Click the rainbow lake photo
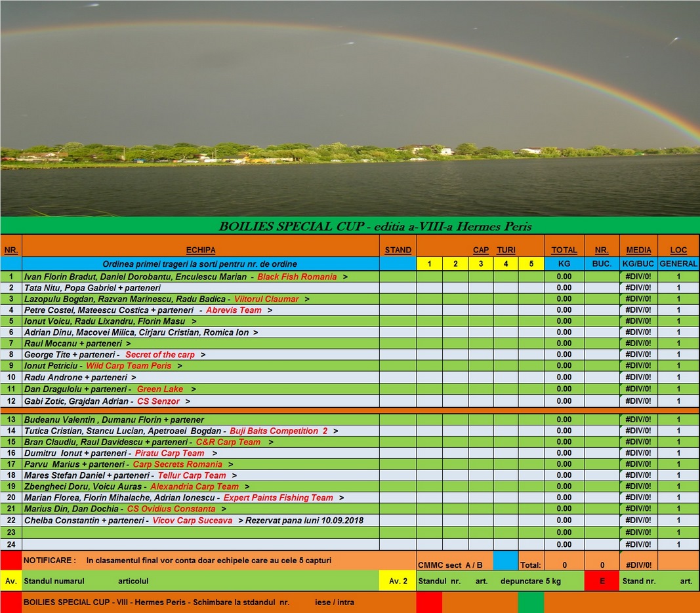Image resolution: width=700 pixels, height=613 pixels. click(x=350, y=108)
